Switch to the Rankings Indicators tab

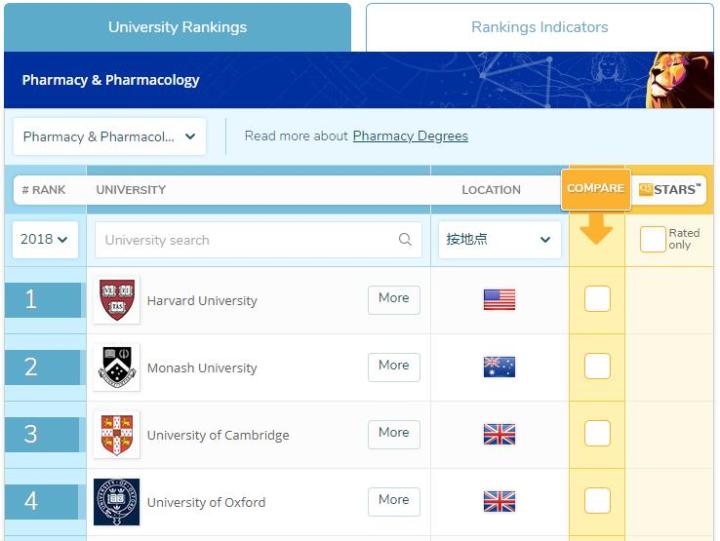(x=540, y=27)
